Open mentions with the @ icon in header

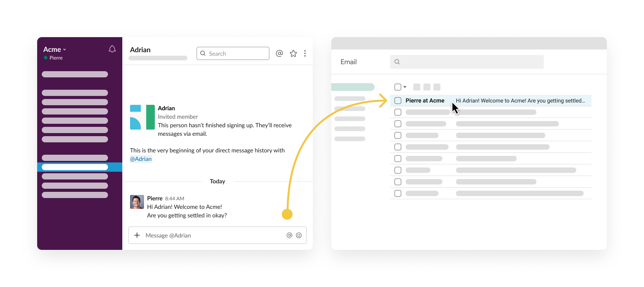click(279, 53)
